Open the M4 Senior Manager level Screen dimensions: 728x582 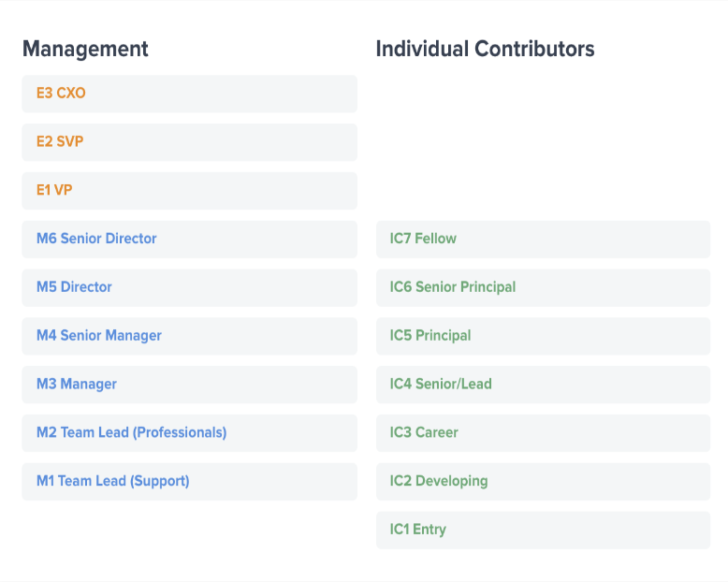coord(189,336)
